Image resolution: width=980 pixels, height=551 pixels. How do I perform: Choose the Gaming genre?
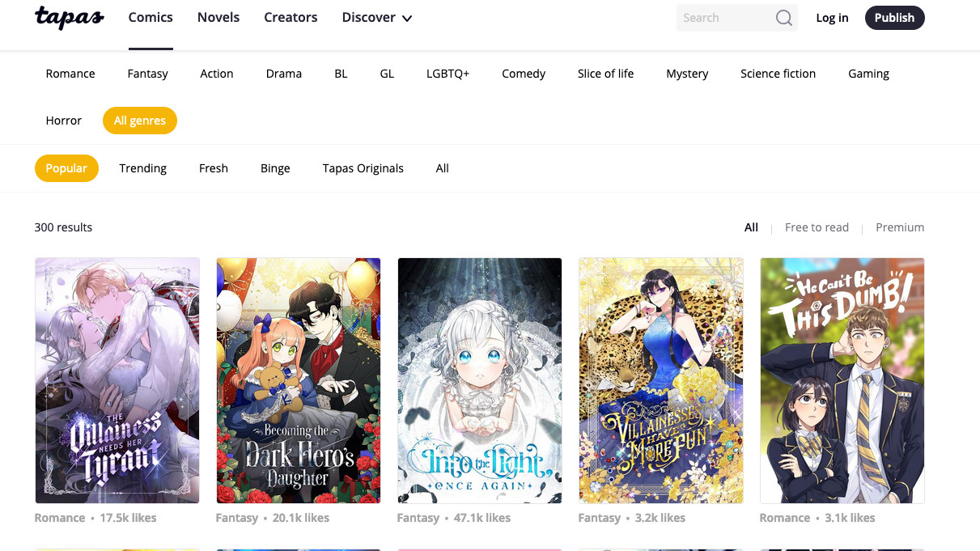click(x=868, y=74)
